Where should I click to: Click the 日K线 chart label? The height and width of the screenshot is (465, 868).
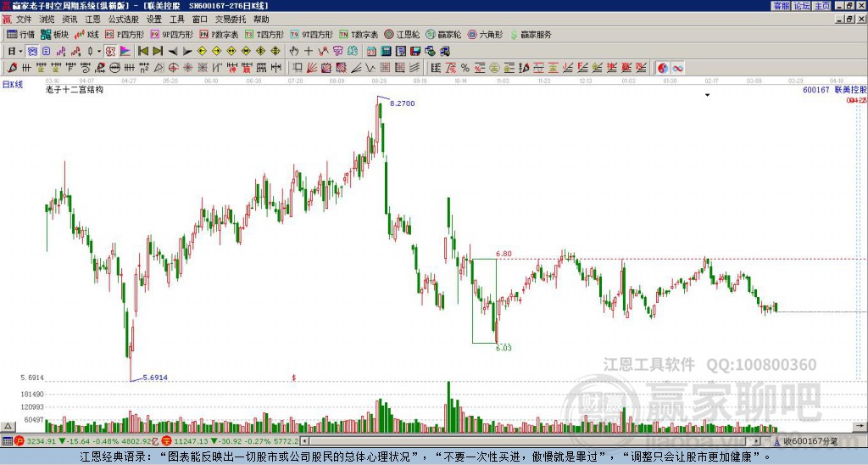pos(12,85)
